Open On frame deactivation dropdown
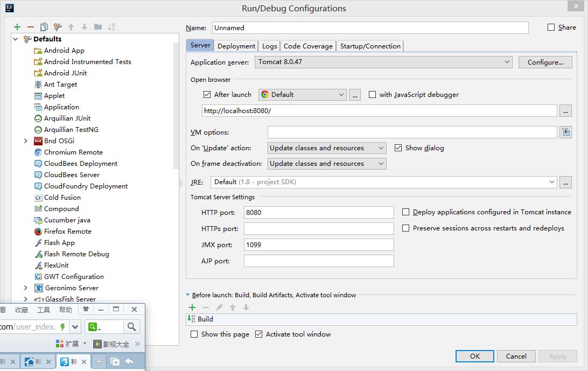This screenshot has width=588, height=371. tap(327, 164)
